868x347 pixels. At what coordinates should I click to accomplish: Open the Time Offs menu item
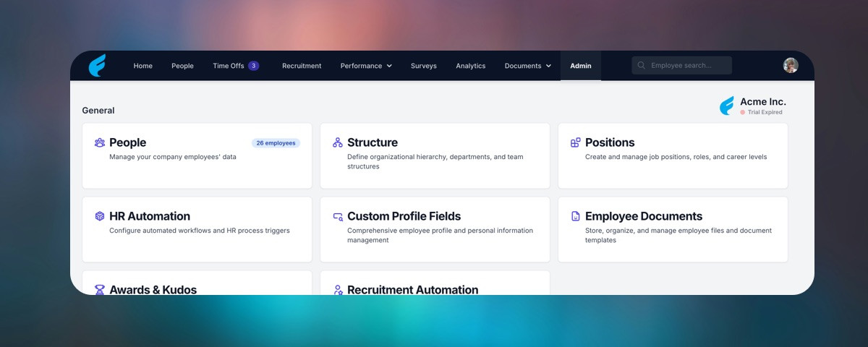pyautogui.click(x=229, y=66)
